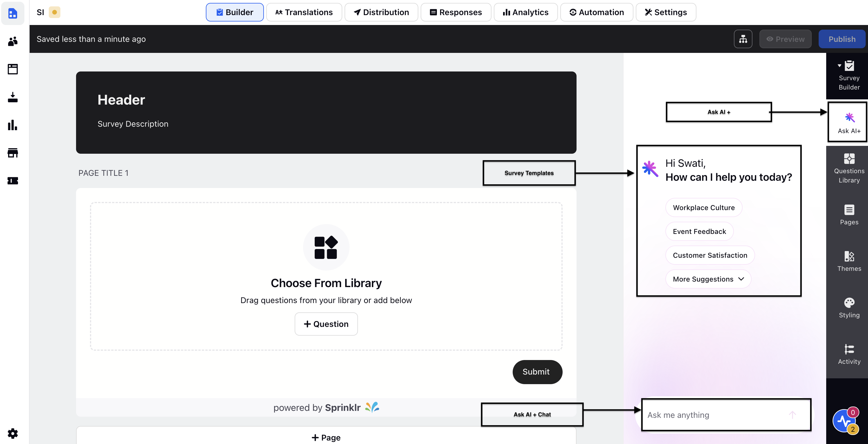
Task: Click the Publish button
Action: click(x=842, y=39)
